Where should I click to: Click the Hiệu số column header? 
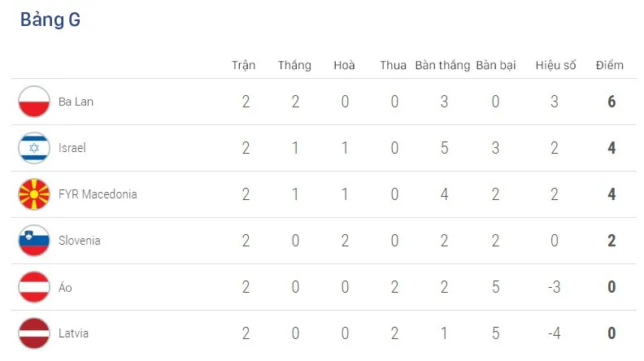coord(555,65)
